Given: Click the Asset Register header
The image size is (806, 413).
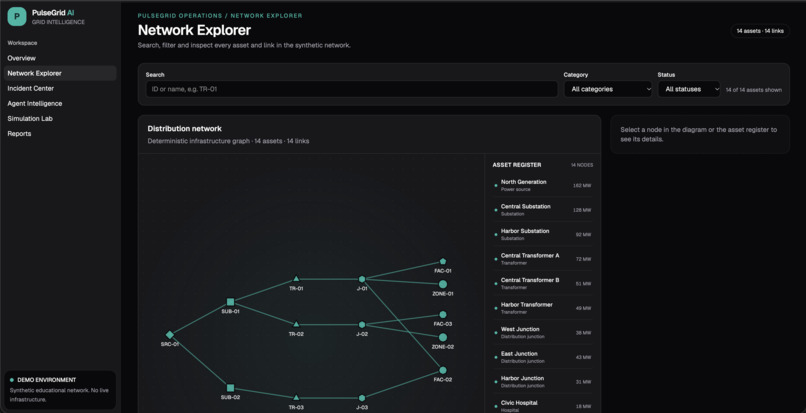Looking at the screenshot, I should 517,165.
